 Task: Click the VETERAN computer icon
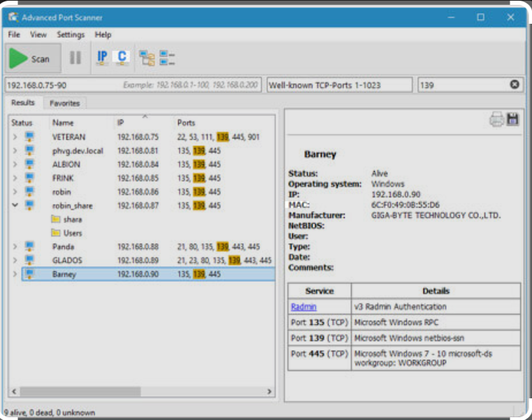[29, 137]
